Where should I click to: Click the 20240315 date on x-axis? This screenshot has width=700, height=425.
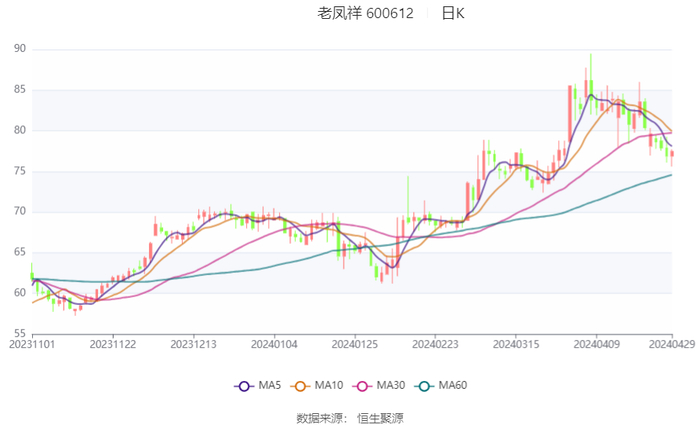click(514, 344)
